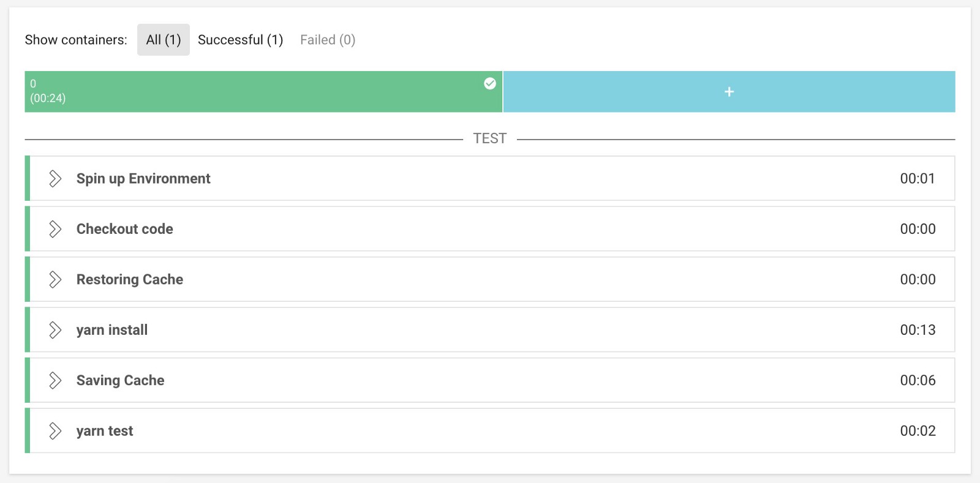Image resolution: width=980 pixels, height=483 pixels.
Task: Click the yarn install duration 00:13
Action: 918,330
